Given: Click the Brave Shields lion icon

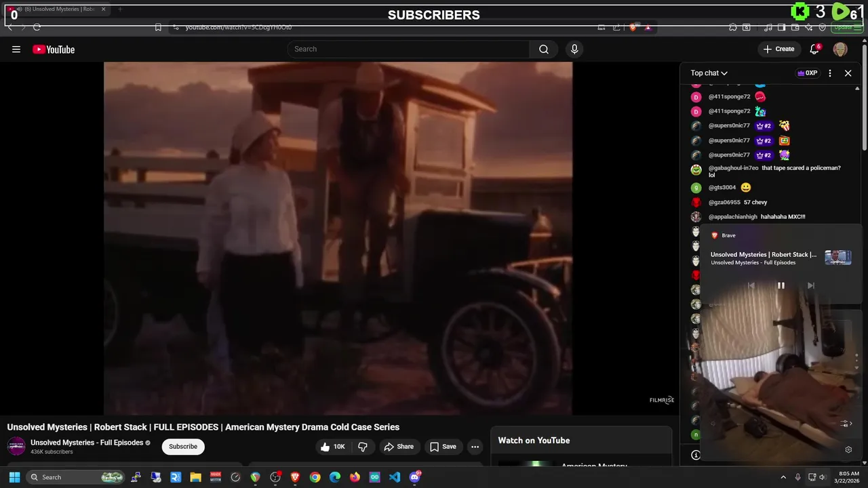Looking at the screenshot, I should [x=633, y=27].
